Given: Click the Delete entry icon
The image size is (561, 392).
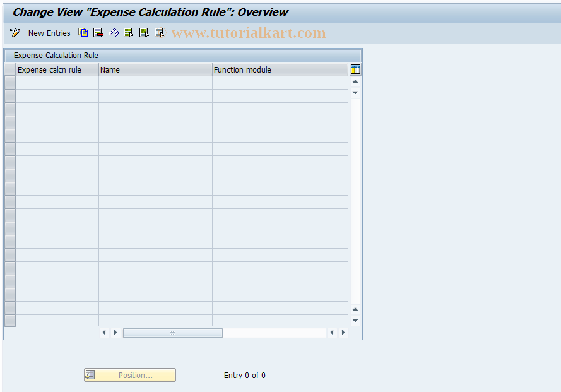Looking at the screenshot, I should [98, 33].
